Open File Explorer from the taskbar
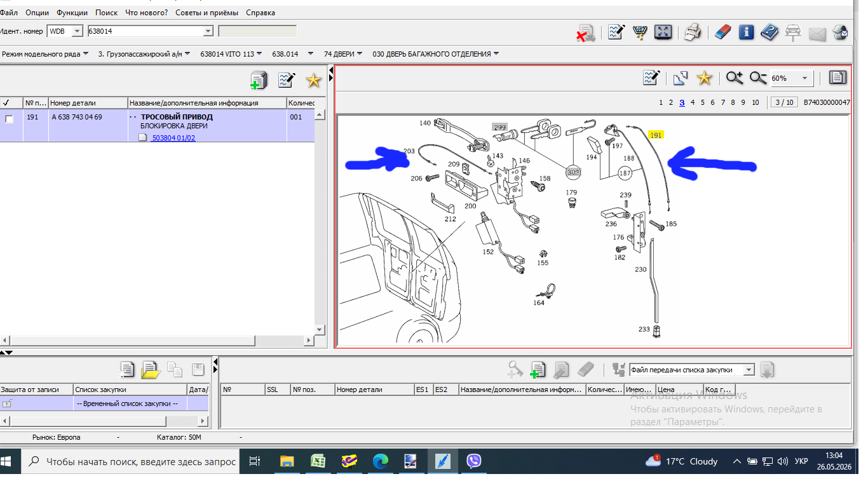The height and width of the screenshot is (488, 868). (x=287, y=461)
